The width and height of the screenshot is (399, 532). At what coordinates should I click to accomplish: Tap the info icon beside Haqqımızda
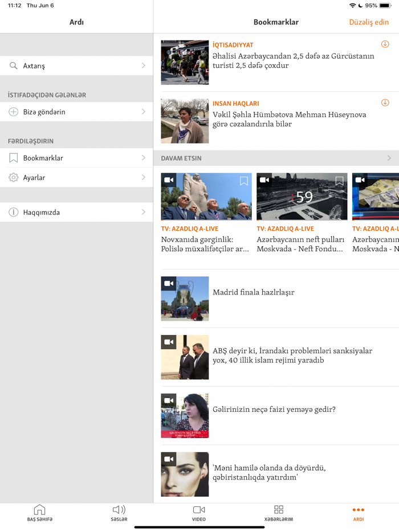13,212
